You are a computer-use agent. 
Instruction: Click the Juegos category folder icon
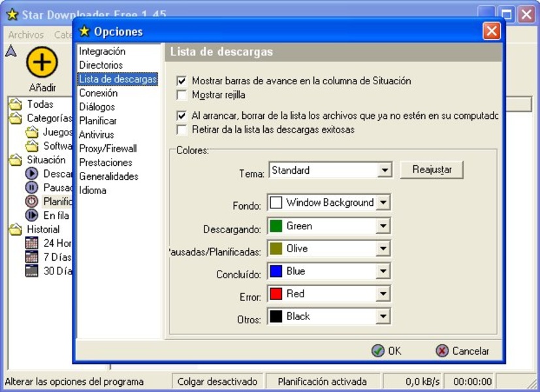pyautogui.click(x=31, y=133)
